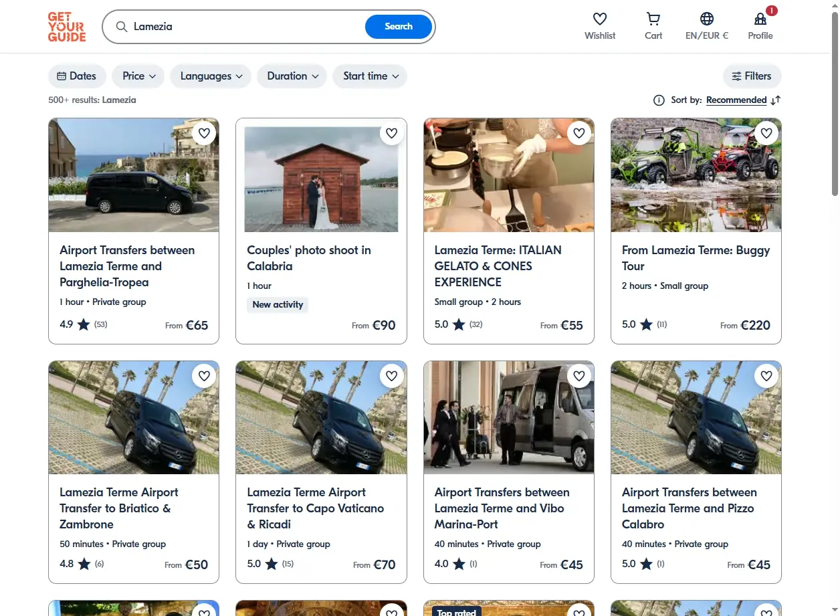Favorite Vibo Marina-Port transfer with heart
Screen dimensions: 840x616
pos(579,376)
